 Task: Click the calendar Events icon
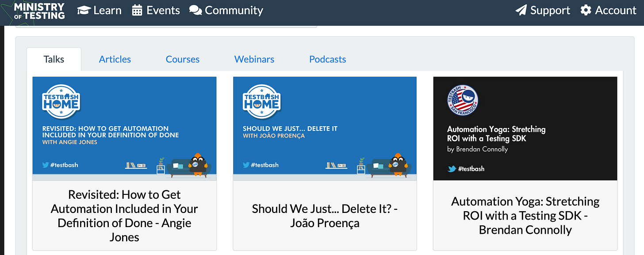(x=137, y=10)
